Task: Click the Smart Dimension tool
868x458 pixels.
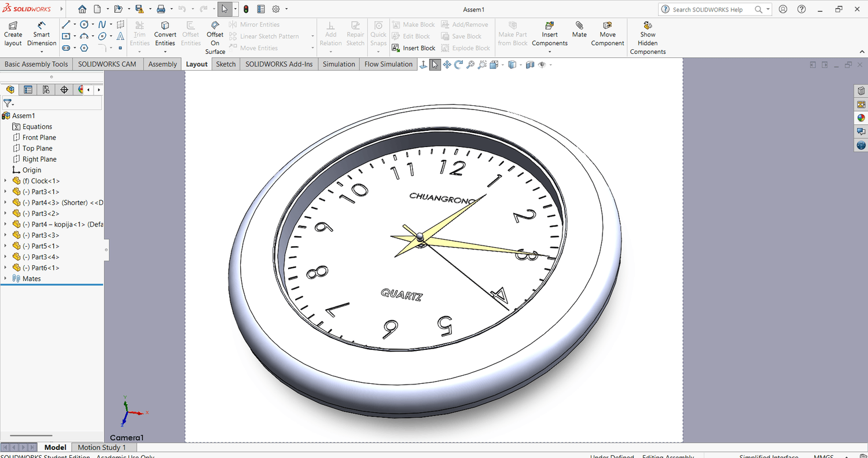Action: 42,34
